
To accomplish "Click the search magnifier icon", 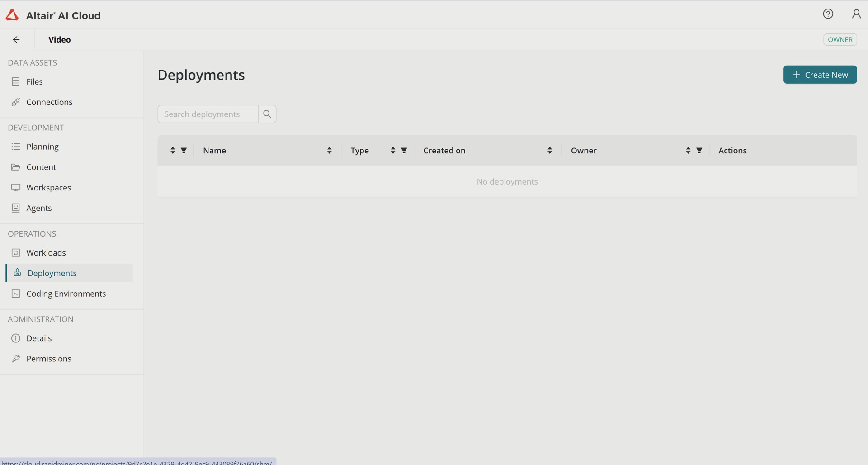I will click(267, 114).
